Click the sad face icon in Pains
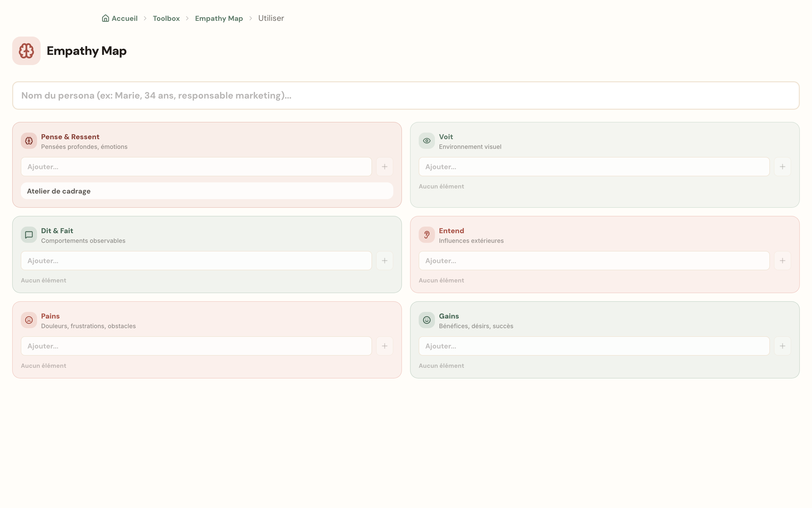The height and width of the screenshot is (508, 812). tap(29, 320)
